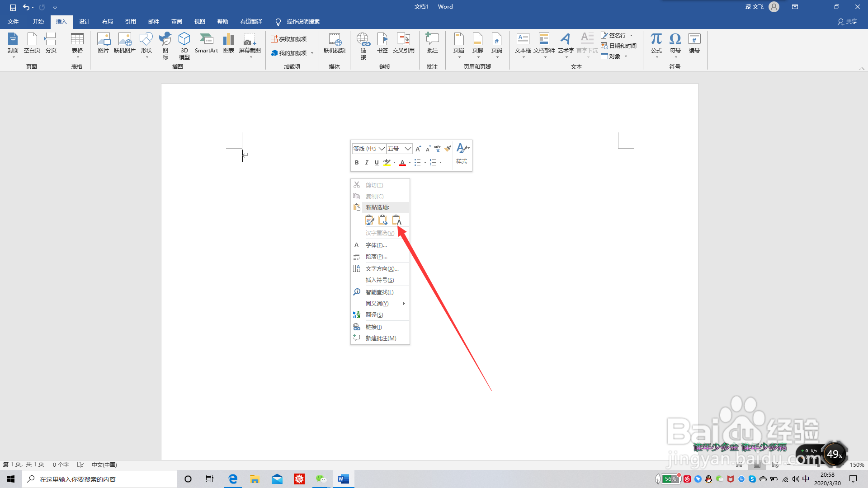
Task: Click the 共享 share button
Action: (847, 22)
